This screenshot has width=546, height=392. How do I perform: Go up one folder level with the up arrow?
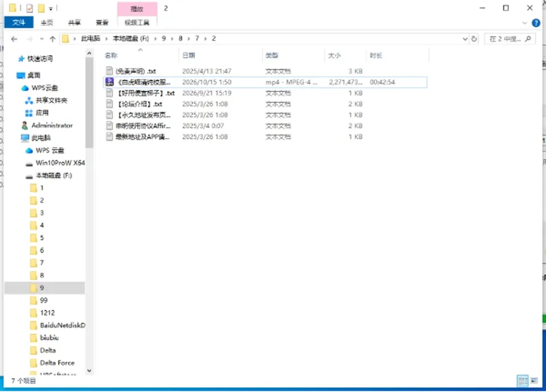(52, 39)
